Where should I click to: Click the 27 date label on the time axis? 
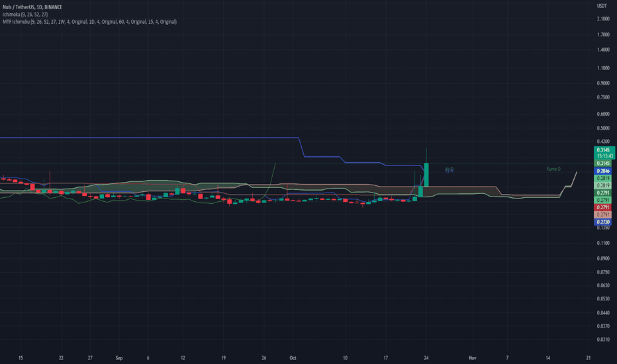90,358
